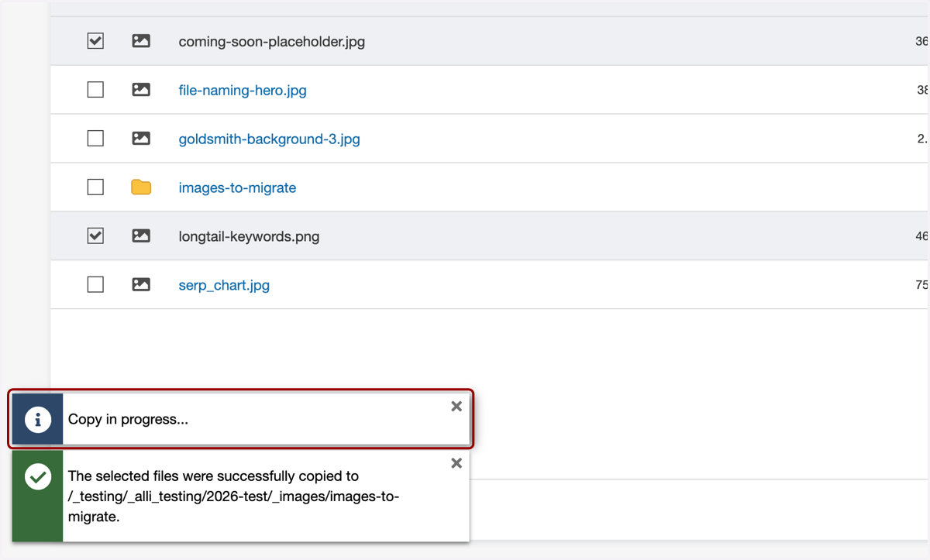Image resolution: width=930 pixels, height=560 pixels.
Task: Click the longtail-keywords.png file name
Action: click(x=249, y=236)
